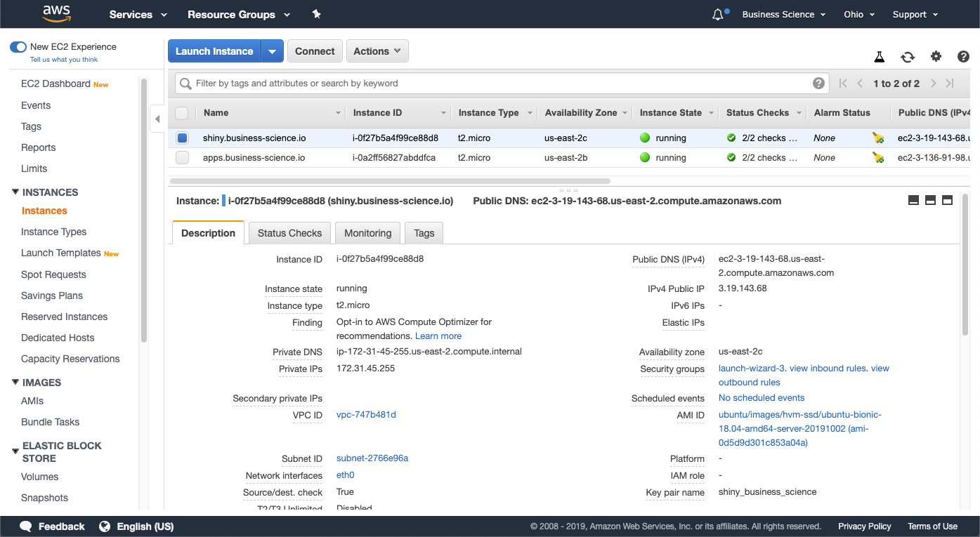Open Volumes in sidebar
This screenshot has width=980, height=537.
tap(39, 477)
